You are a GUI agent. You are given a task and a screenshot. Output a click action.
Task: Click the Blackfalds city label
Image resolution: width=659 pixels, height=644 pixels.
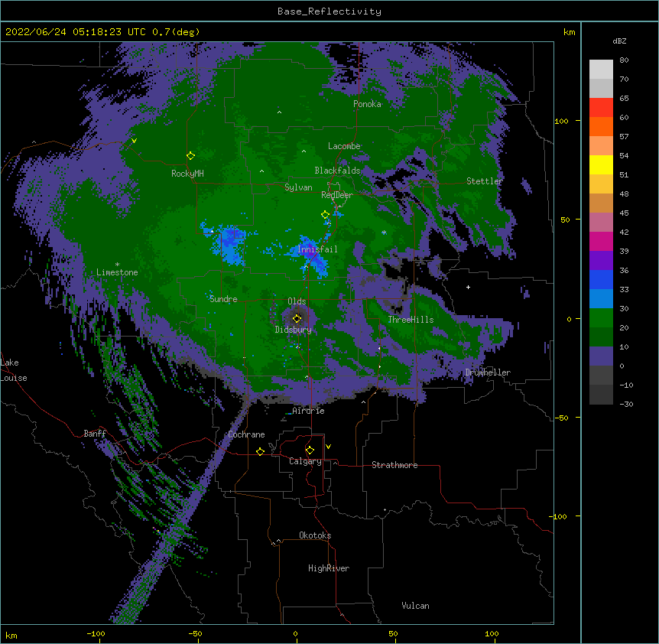[x=337, y=171]
